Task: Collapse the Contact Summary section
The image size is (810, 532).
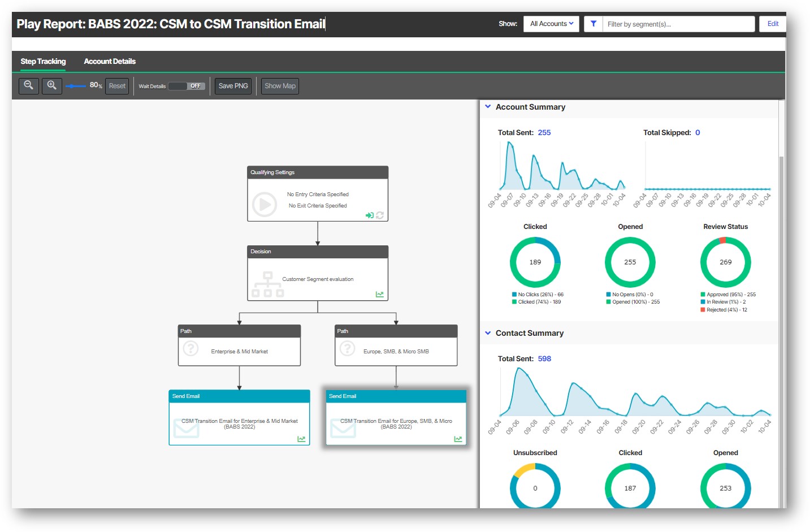Action: pyautogui.click(x=488, y=333)
